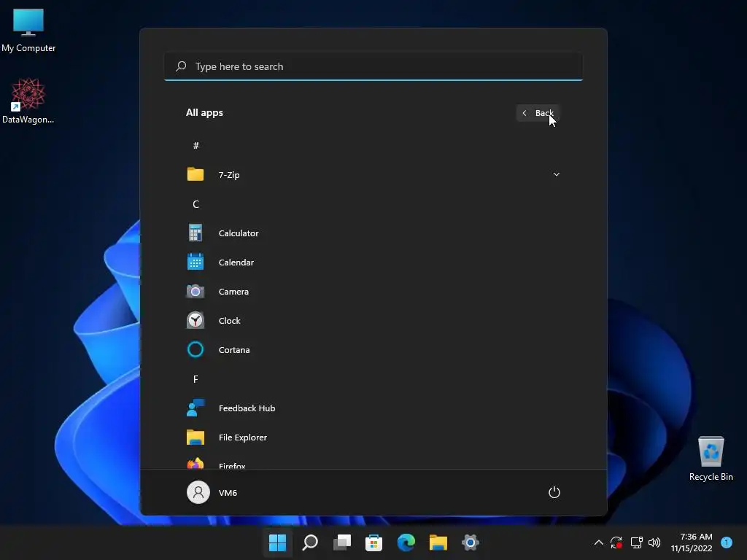The height and width of the screenshot is (560, 747).
Task: Open the notification badge showing 1
Action: pyautogui.click(x=727, y=542)
